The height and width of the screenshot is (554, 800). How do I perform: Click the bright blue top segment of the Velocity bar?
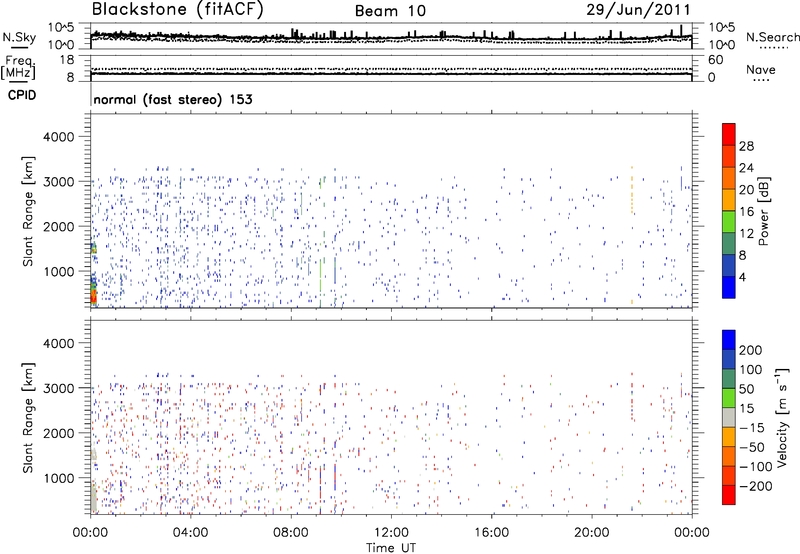pyautogui.click(x=729, y=340)
